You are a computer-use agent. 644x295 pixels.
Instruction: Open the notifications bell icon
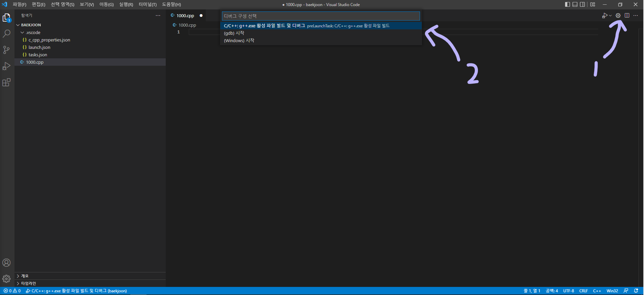point(636,291)
